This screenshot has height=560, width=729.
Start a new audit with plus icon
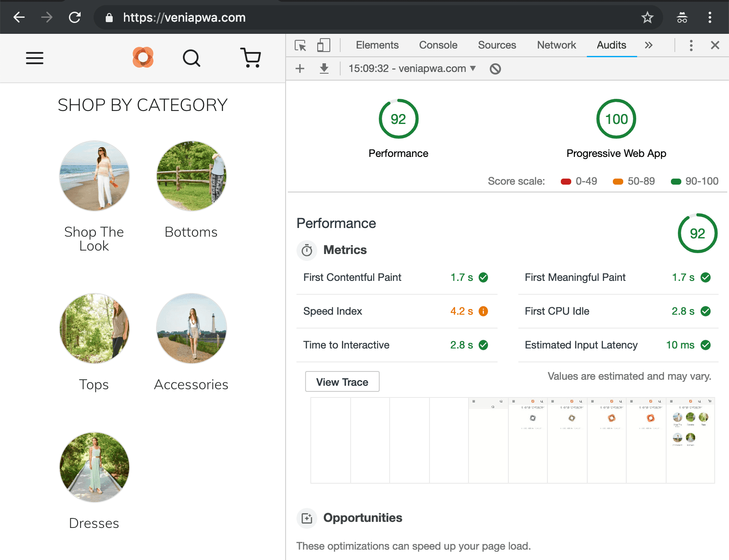(300, 68)
